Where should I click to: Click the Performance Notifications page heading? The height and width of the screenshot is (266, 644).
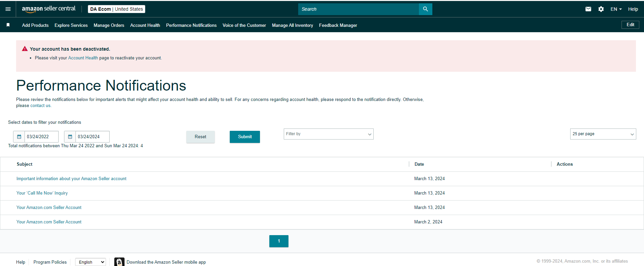(x=101, y=86)
